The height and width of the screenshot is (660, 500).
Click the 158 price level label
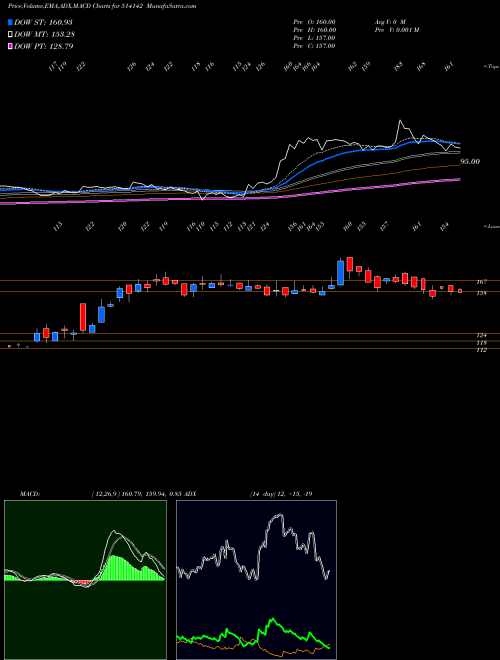tap(482, 293)
